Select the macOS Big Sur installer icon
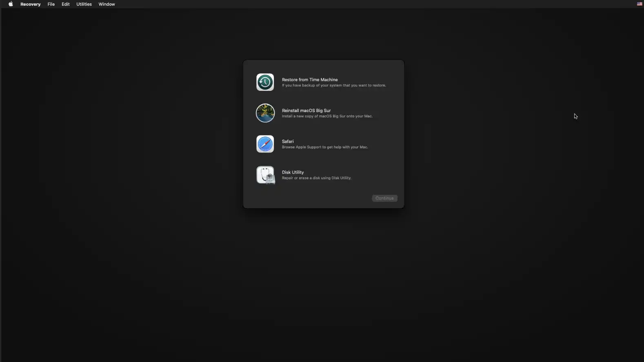 pyautogui.click(x=265, y=113)
